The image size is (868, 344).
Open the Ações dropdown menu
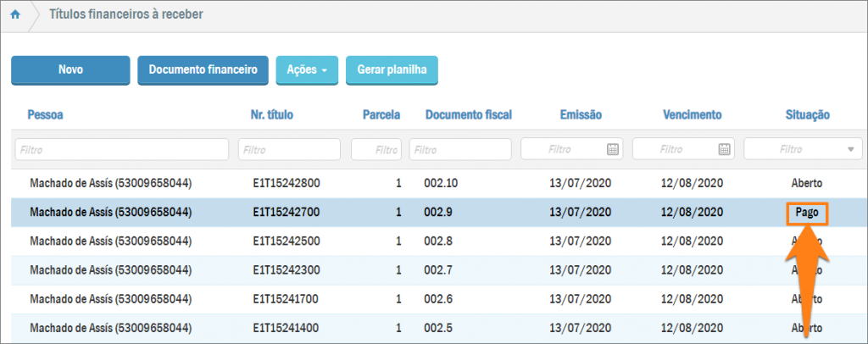tap(307, 70)
